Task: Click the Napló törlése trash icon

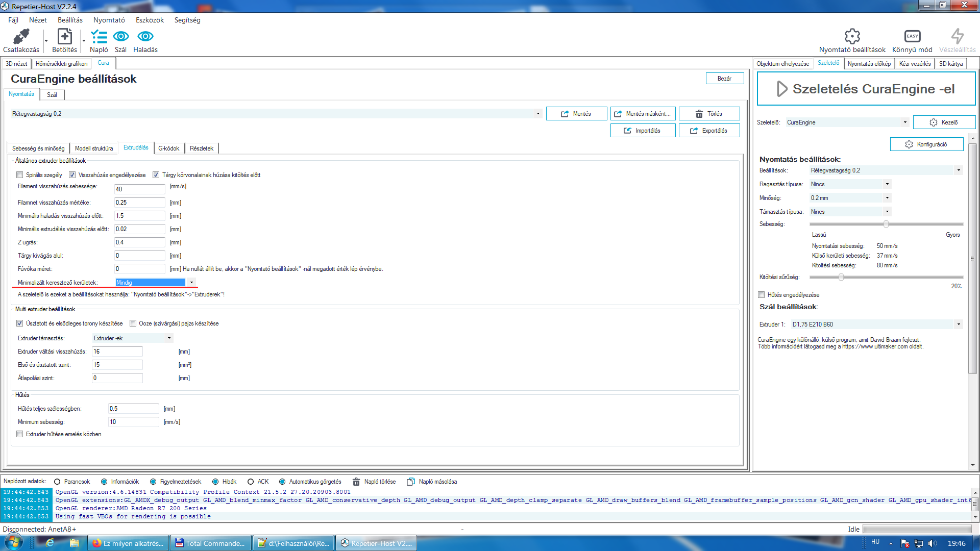Action: pyautogui.click(x=356, y=482)
